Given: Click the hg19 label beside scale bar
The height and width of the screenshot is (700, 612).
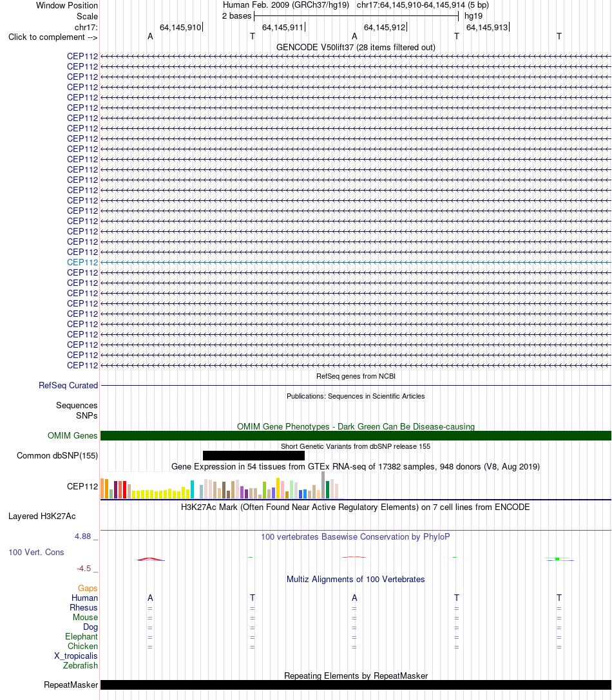Looking at the screenshot, I should 473,16.
